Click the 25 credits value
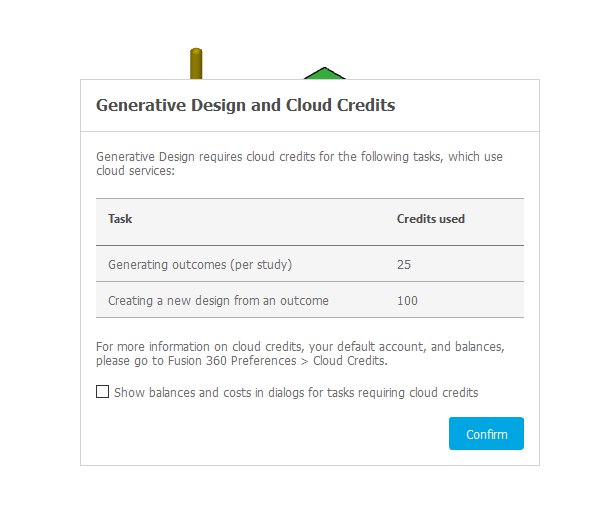The width and height of the screenshot is (612, 507). click(x=404, y=265)
